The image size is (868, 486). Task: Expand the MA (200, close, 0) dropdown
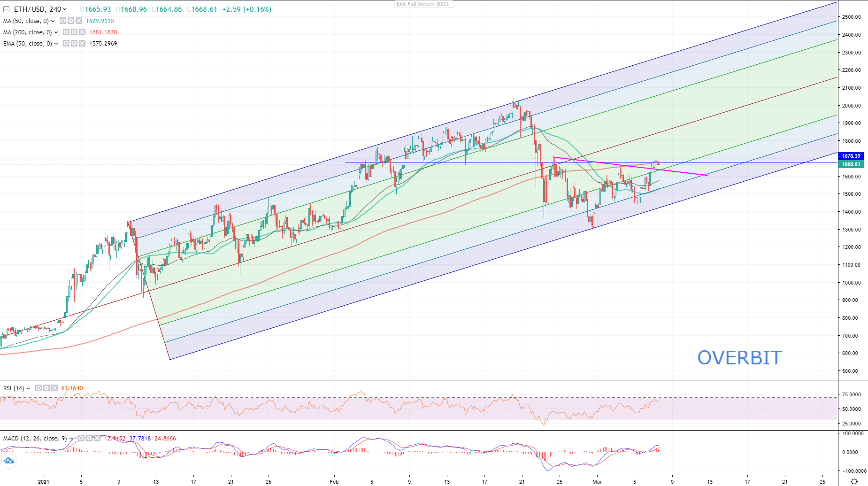[56, 32]
